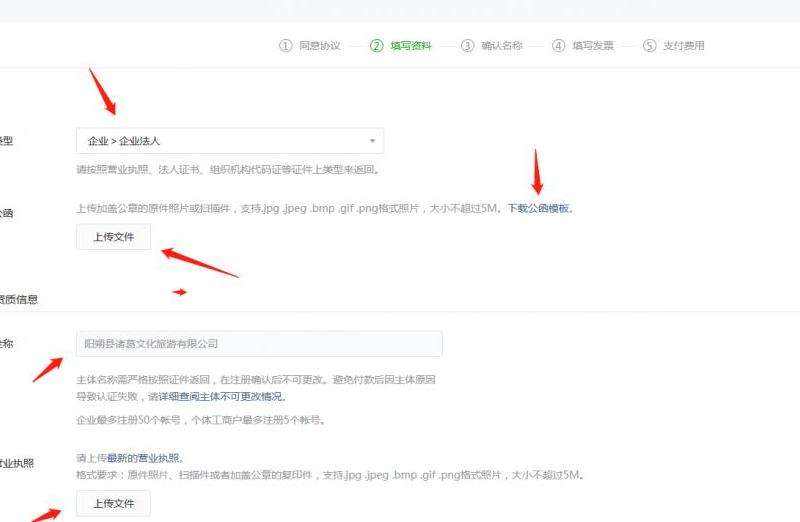Click the 资质信息 section heading
This screenshot has width=800, height=522.
click(18, 300)
